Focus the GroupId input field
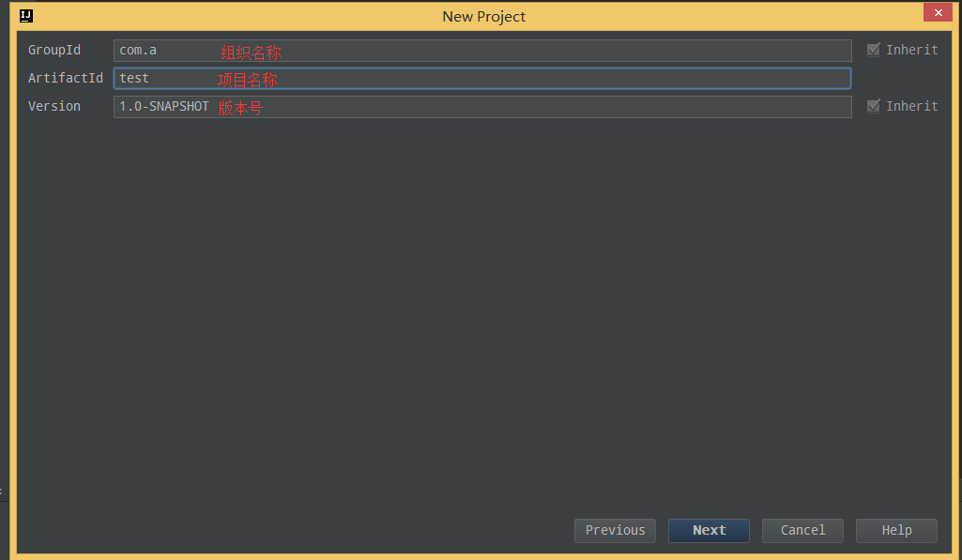The height and width of the screenshot is (560, 962). point(482,51)
